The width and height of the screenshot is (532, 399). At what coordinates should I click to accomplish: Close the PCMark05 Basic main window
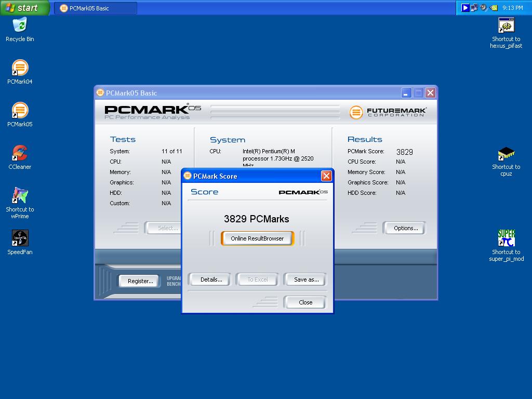[x=431, y=92]
